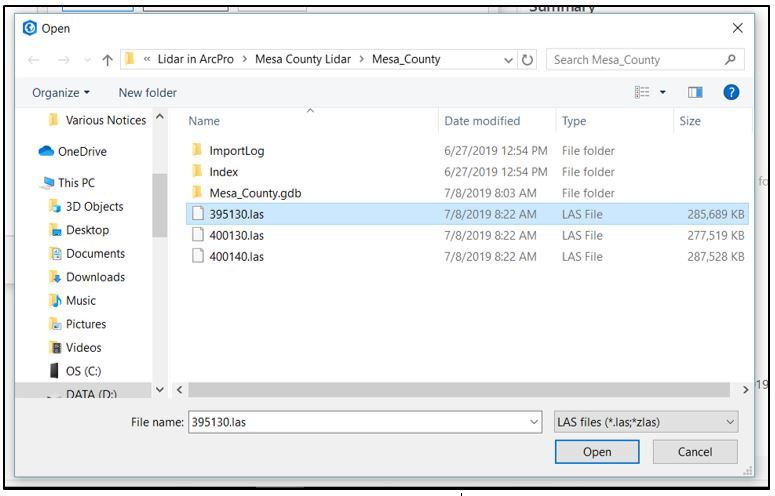
Task: Sort by Date modified column header
Action: click(483, 121)
